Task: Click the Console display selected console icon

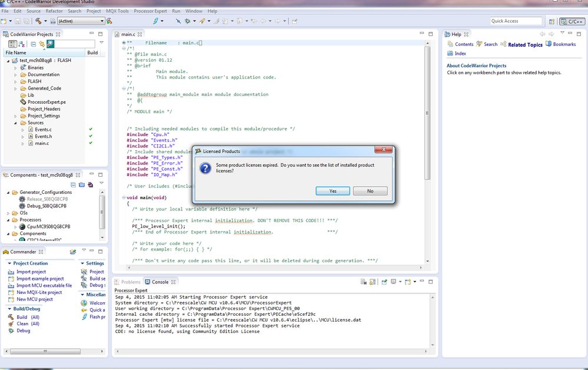Action: (x=393, y=282)
